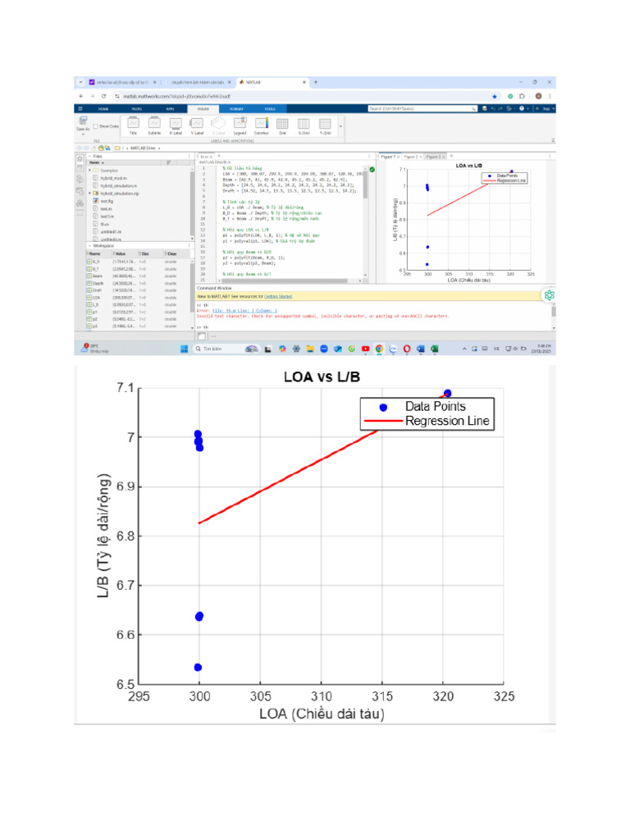Click the taskbar date and time
The image size is (630, 840).
click(541, 349)
